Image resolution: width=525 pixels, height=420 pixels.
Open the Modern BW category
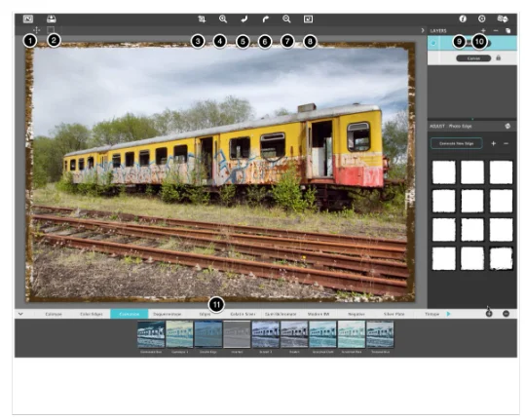coord(319,314)
